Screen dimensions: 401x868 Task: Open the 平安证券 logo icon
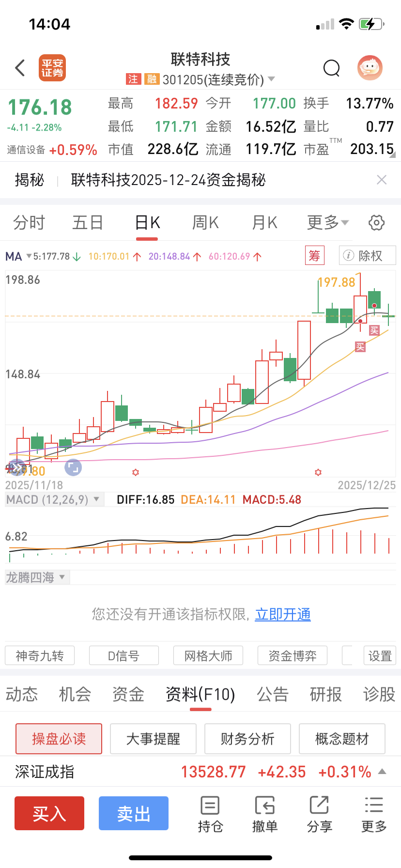(52, 68)
